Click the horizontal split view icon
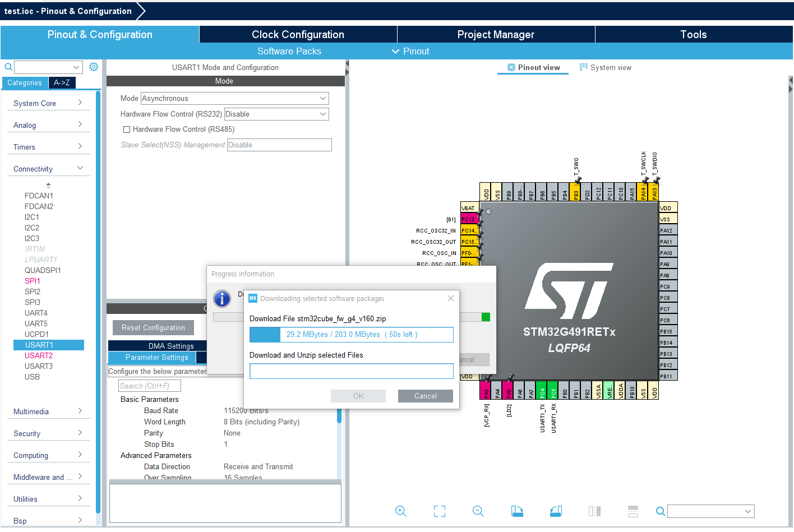 coord(633,511)
